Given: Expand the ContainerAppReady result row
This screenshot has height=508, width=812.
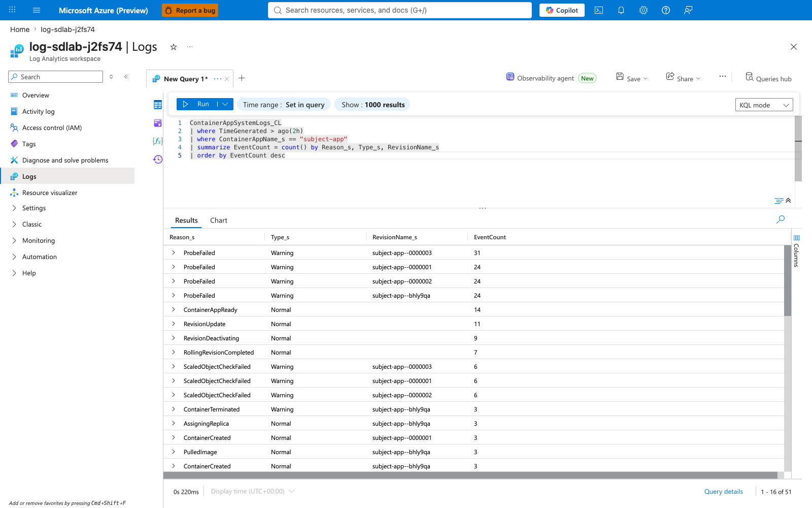Looking at the screenshot, I should 174,309.
